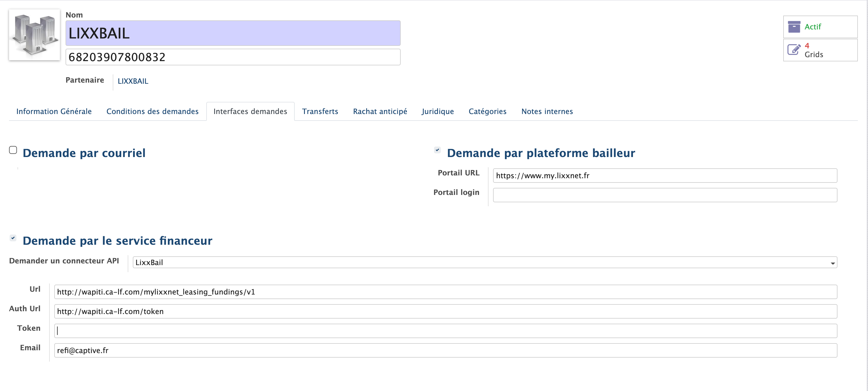Select the Juridique tab
Screen dimensions: 868x391
point(437,111)
